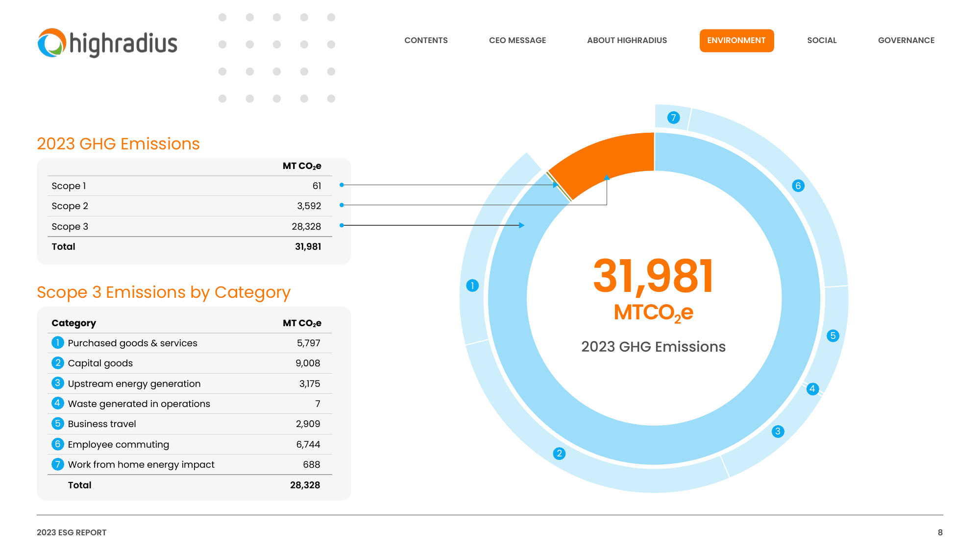980x551 pixels.
Task: Click 'Upstream energy generation' text
Action: click(134, 384)
